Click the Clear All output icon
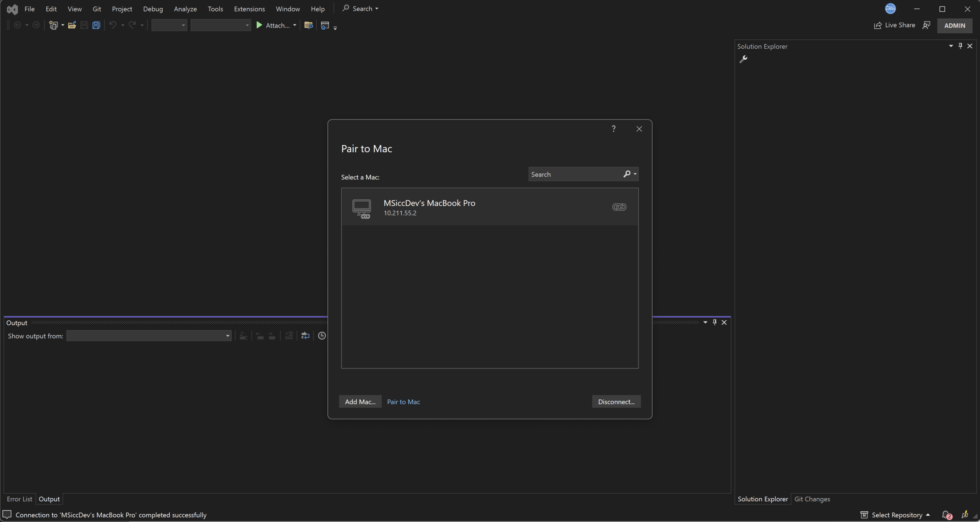 tap(289, 336)
